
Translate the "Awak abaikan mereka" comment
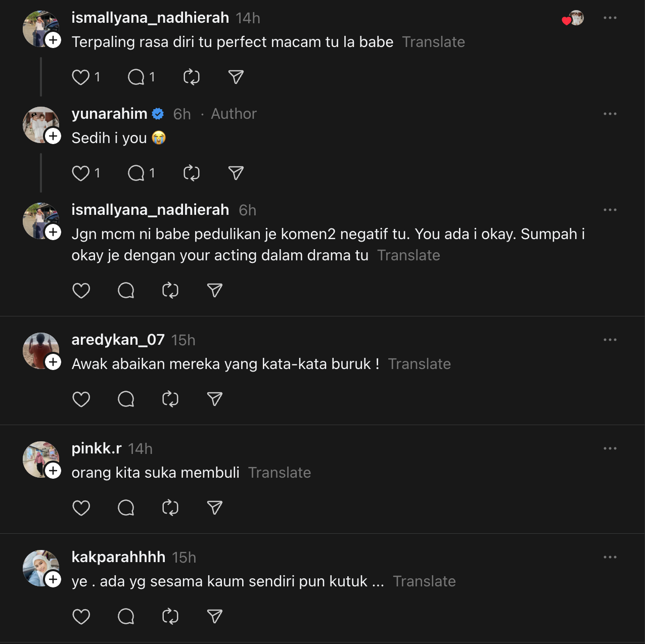(x=419, y=364)
